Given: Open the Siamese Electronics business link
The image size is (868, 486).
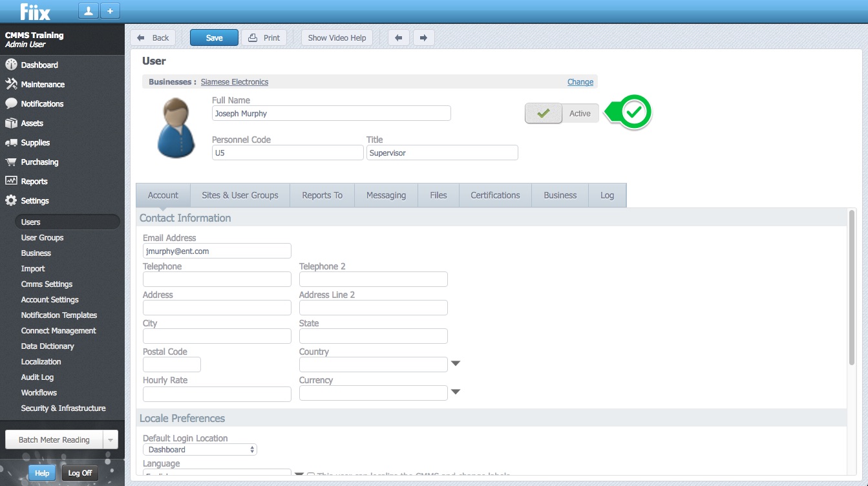Looking at the screenshot, I should (x=235, y=82).
